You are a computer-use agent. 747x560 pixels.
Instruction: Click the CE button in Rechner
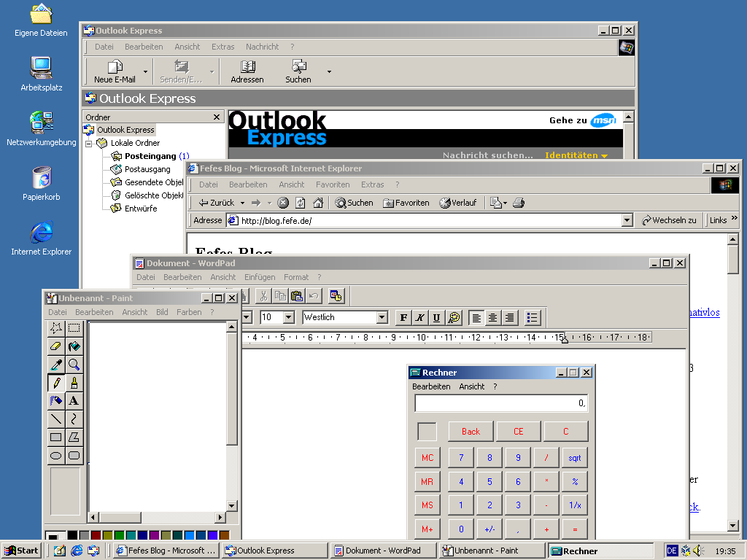tap(519, 432)
